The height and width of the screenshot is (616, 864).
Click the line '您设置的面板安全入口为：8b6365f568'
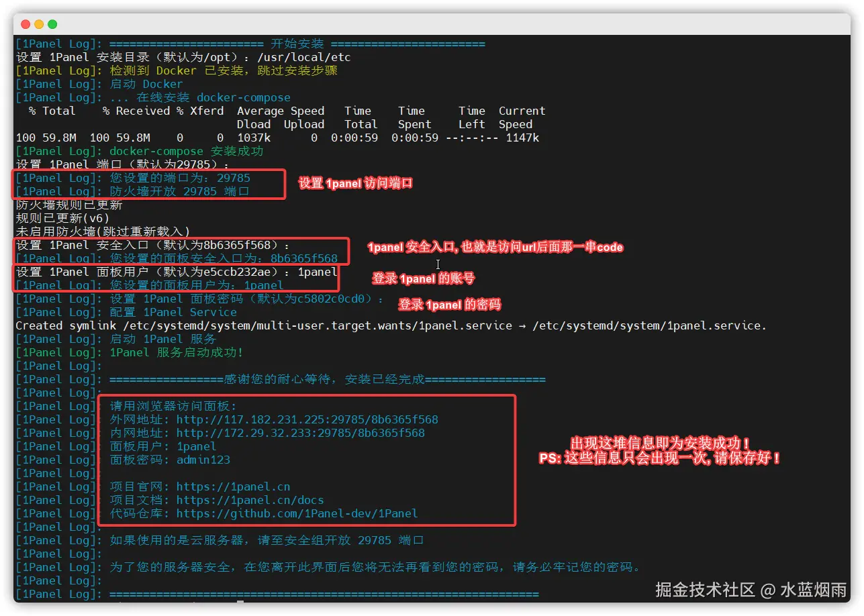coord(223,258)
